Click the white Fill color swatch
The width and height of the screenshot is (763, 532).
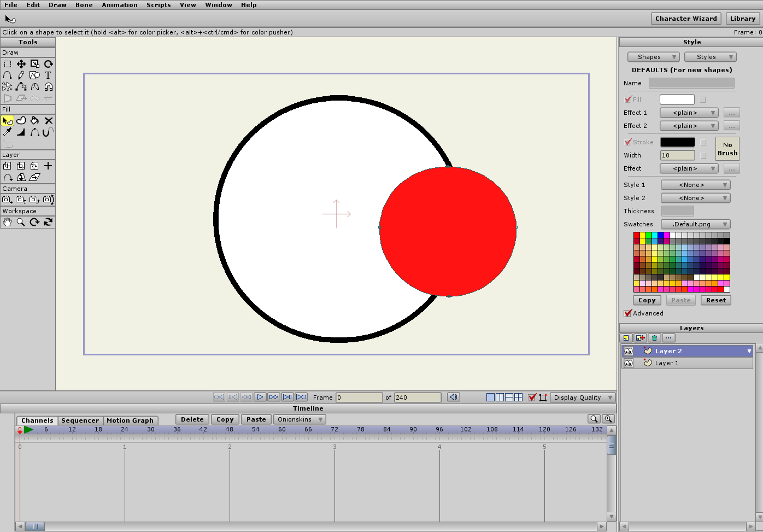(677, 100)
